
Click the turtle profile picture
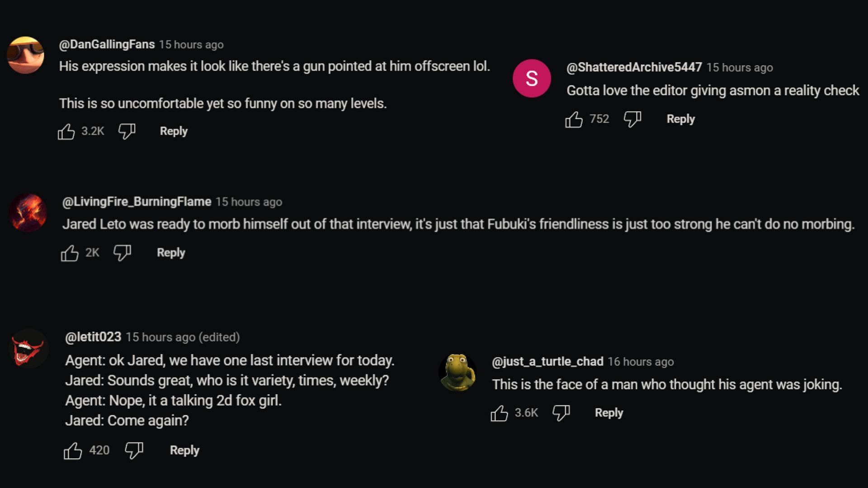[x=458, y=372]
